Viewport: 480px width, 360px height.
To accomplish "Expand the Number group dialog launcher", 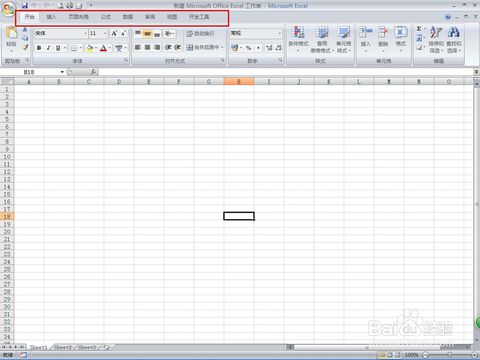I will pos(281,60).
